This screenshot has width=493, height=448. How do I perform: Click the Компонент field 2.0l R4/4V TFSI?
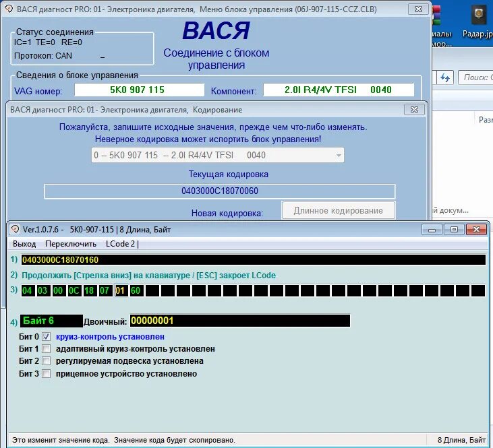339,90
